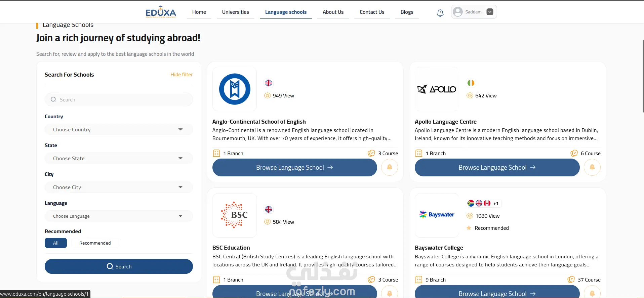Image resolution: width=644 pixels, height=298 pixels.
Task: Click the Hide filter link
Action: tap(182, 75)
